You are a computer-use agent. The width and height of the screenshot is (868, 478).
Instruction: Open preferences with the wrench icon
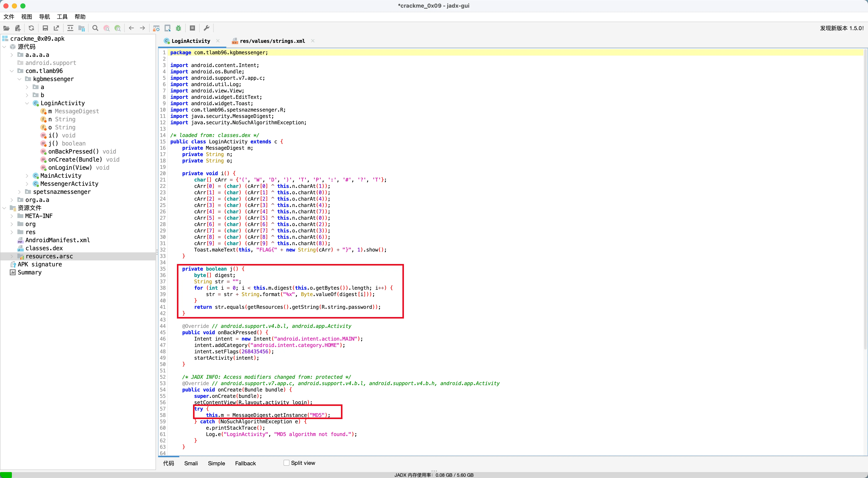click(x=207, y=28)
